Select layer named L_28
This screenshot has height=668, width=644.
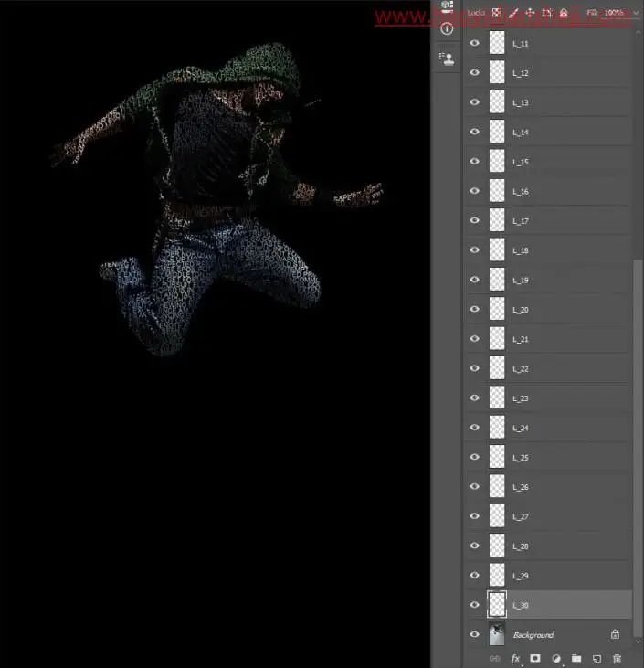tap(521, 546)
